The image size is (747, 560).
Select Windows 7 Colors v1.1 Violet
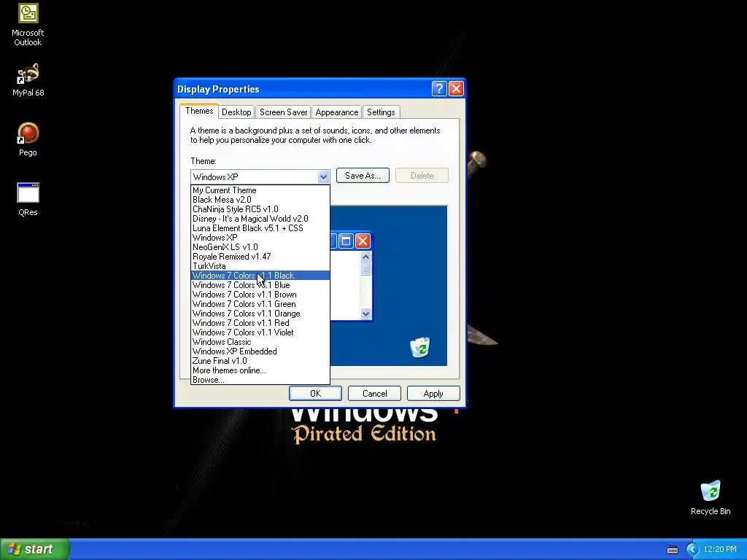coord(260,332)
